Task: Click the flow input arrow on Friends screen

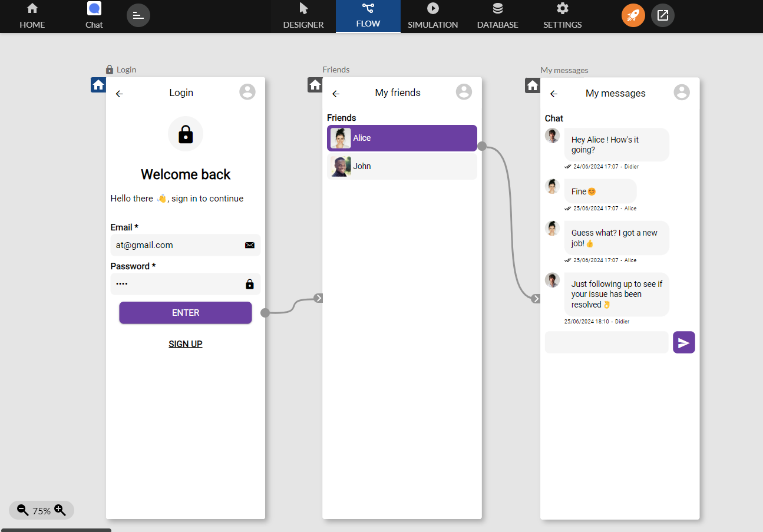Action: click(x=319, y=298)
